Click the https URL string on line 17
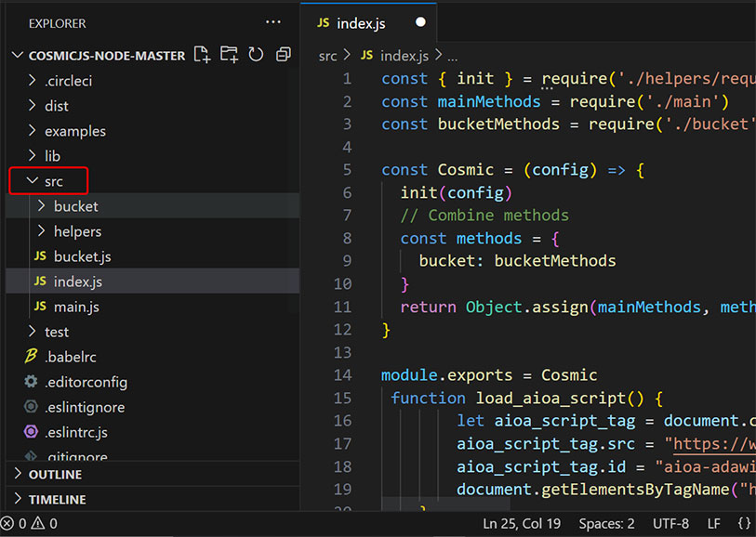Viewport: 756px width, 537px height. [x=714, y=443]
